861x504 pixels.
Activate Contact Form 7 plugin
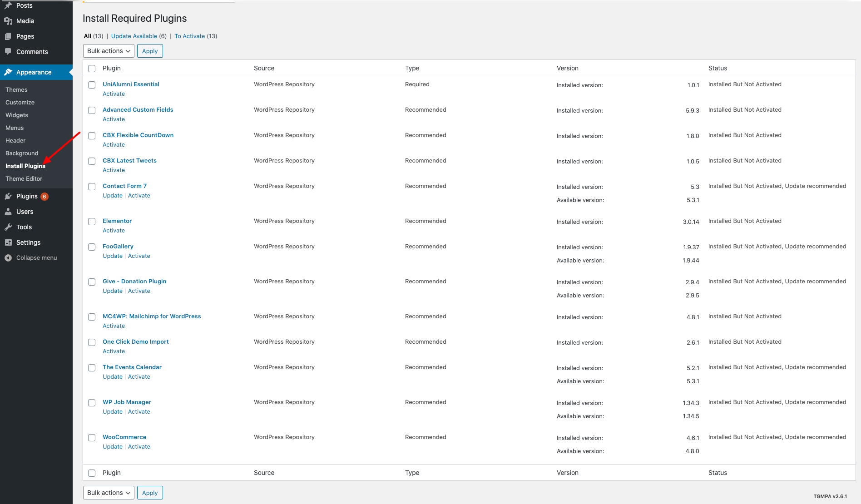(139, 196)
